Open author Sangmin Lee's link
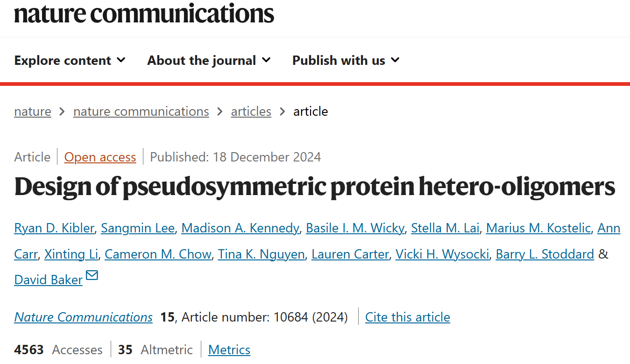This screenshot has height=364, width=630. (138, 228)
